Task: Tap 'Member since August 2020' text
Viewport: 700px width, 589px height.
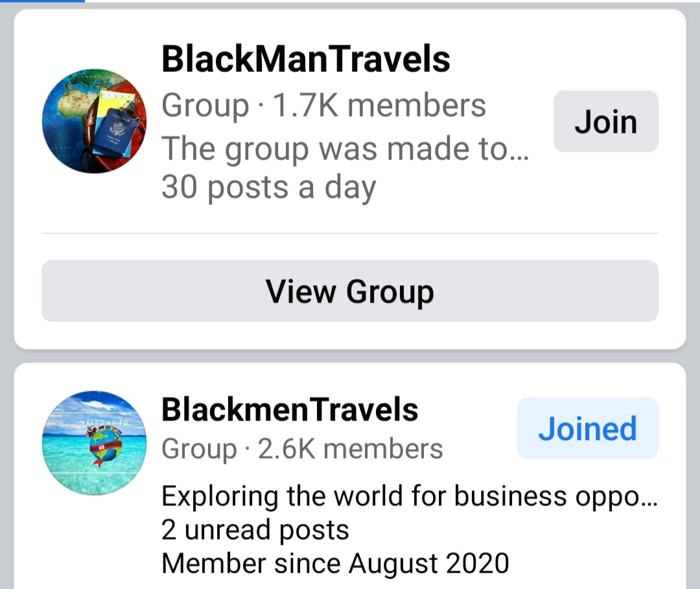Action: point(335,563)
